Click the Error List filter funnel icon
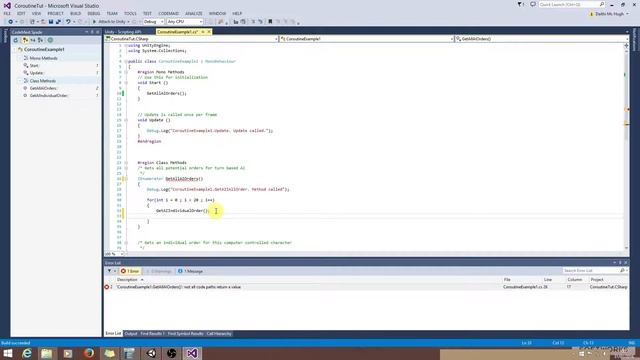The width and height of the screenshot is (640, 360). tap(110, 271)
